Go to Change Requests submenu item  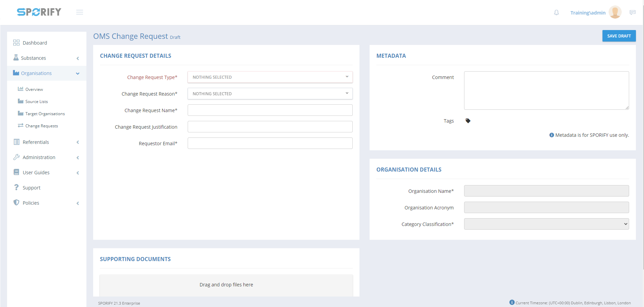[x=42, y=126]
